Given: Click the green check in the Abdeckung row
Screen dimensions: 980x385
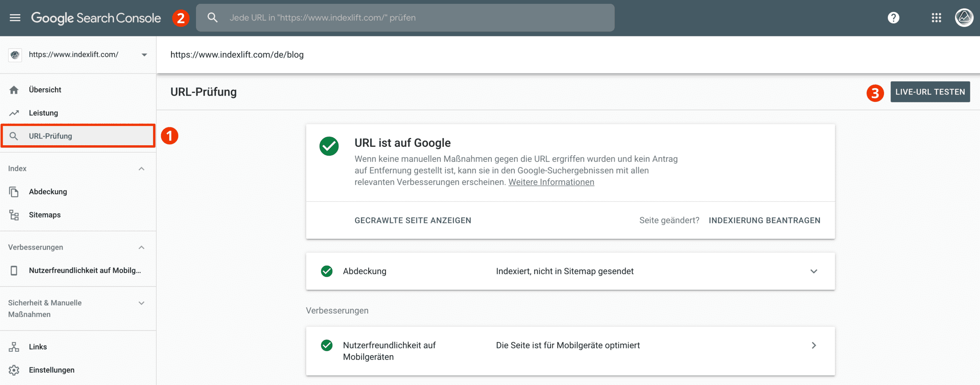Looking at the screenshot, I should click(327, 271).
